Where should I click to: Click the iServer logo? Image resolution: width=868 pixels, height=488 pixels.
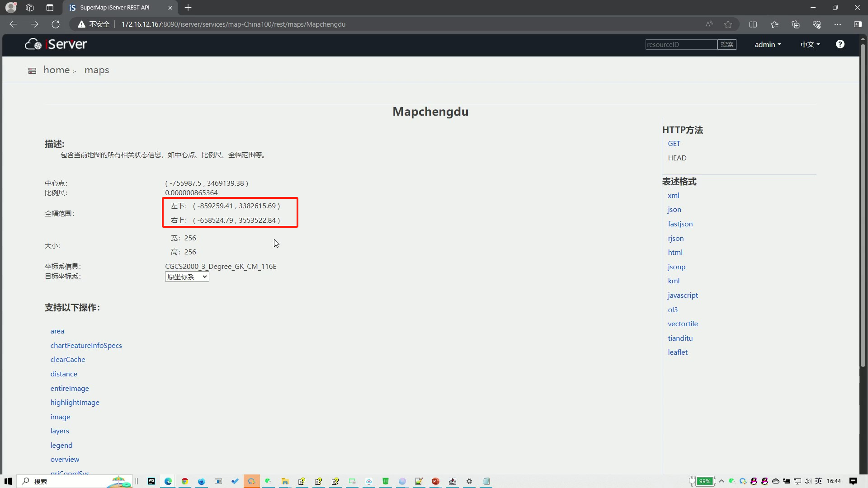(x=55, y=44)
